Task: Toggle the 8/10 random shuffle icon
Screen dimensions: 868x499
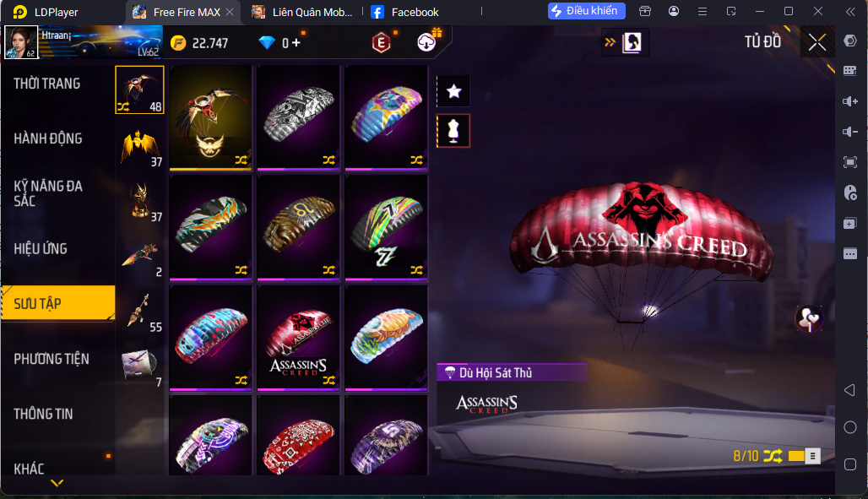Action: pos(773,456)
